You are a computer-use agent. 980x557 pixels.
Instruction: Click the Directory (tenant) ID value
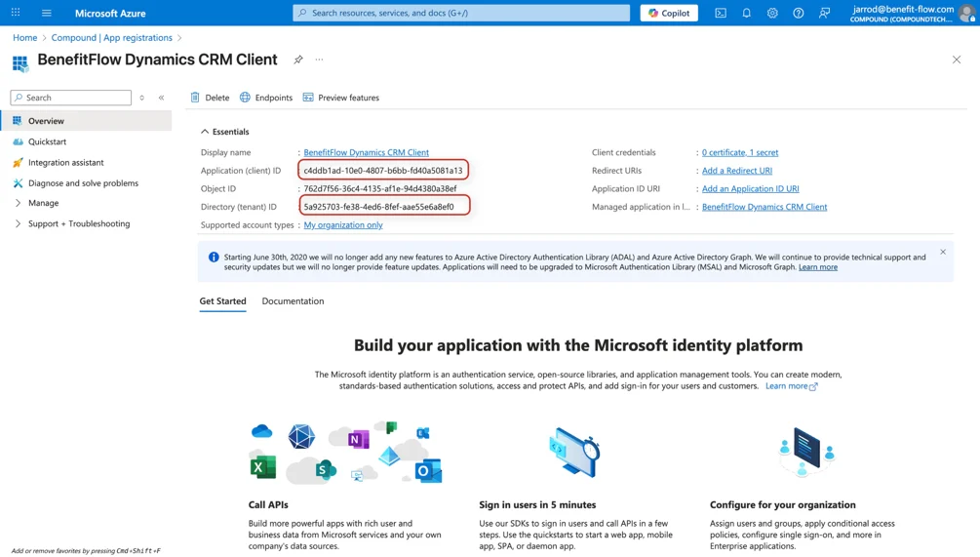point(378,206)
